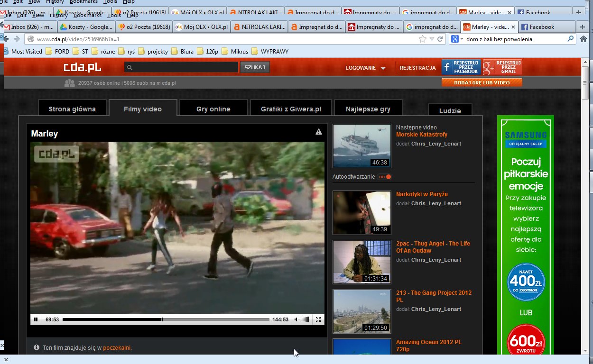
Task: Click the total duration '144:53' text
Action: [x=280, y=319]
